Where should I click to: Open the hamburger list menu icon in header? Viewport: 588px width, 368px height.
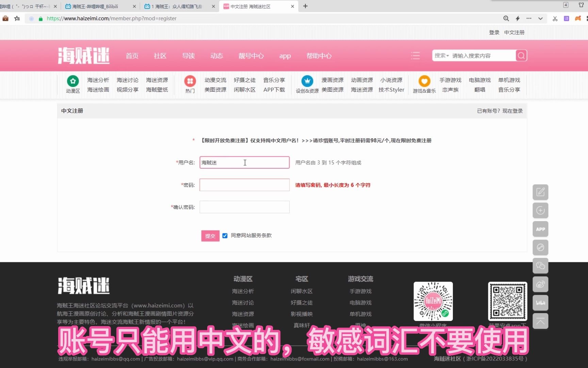click(x=415, y=56)
